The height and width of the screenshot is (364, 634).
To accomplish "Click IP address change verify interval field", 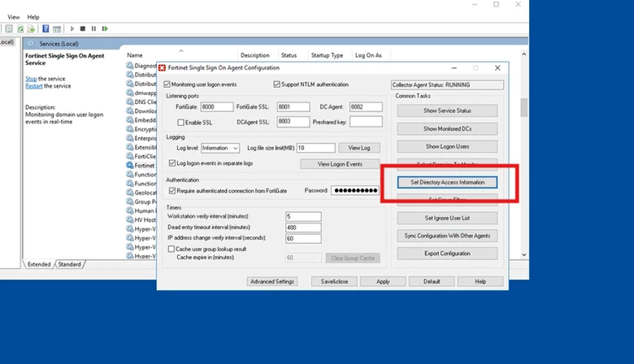I will [303, 238].
